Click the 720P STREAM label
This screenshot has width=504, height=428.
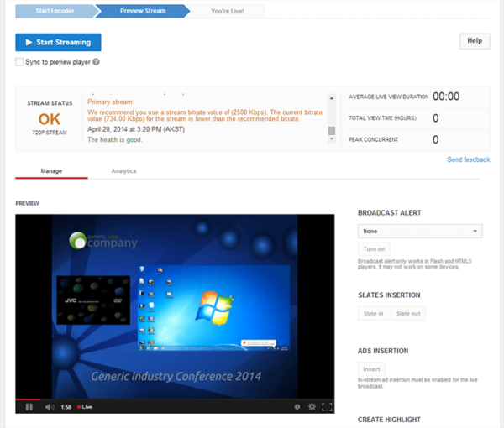pyautogui.click(x=50, y=133)
